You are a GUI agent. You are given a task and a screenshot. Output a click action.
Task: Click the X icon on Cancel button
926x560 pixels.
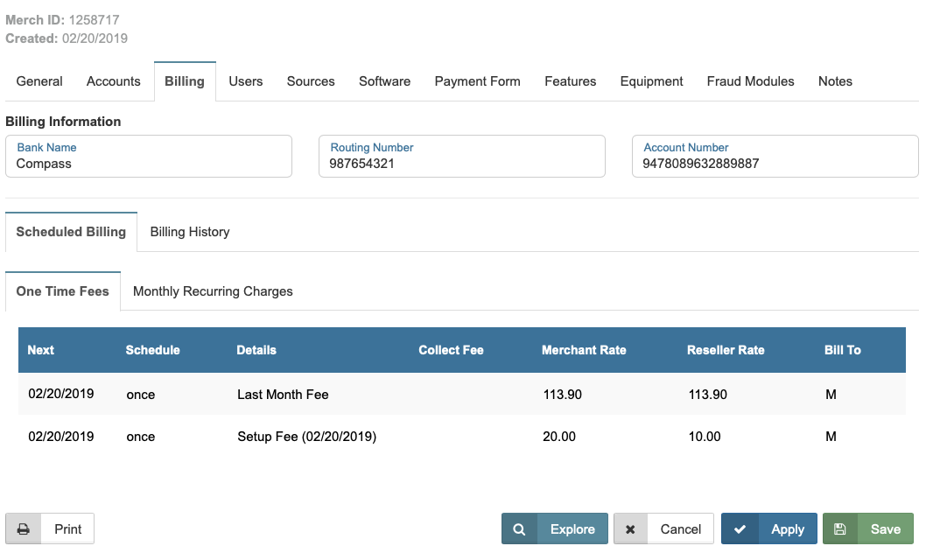coord(630,529)
